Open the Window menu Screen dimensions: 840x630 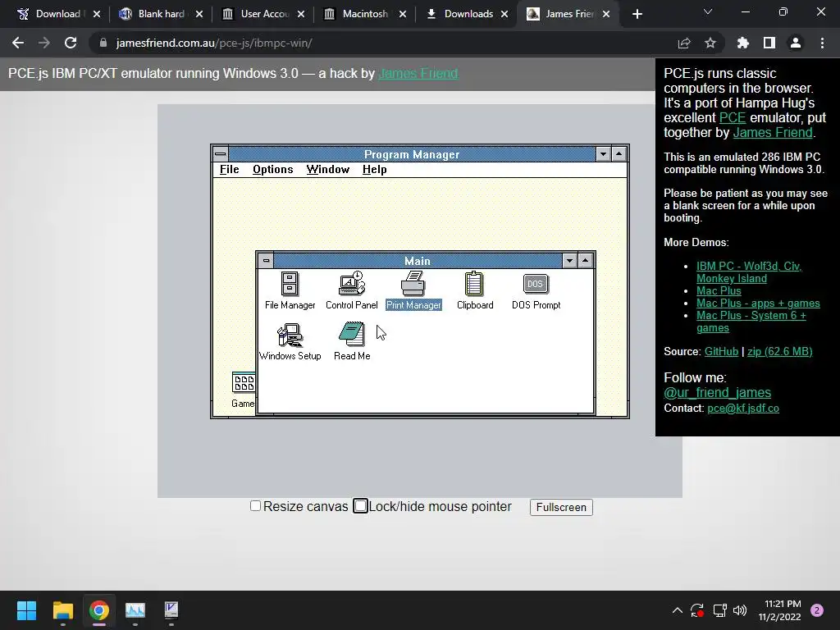click(328, 169)
